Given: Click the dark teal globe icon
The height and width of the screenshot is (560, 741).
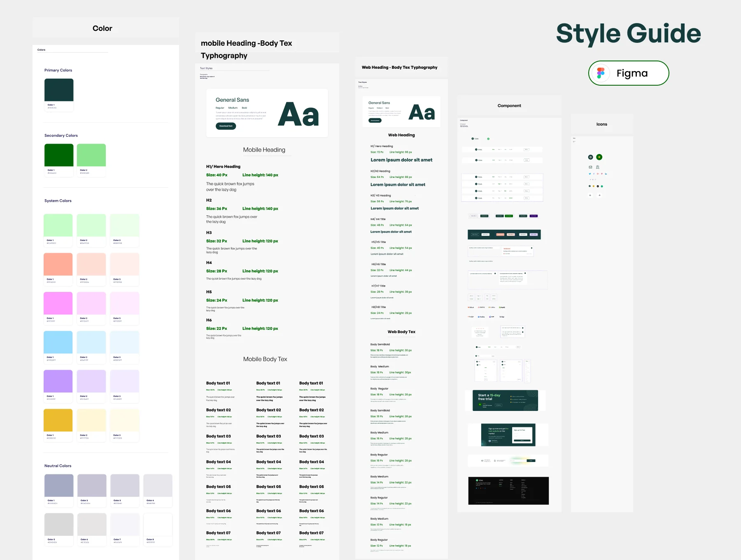Looking at the screenshot, I should point(590,157).
